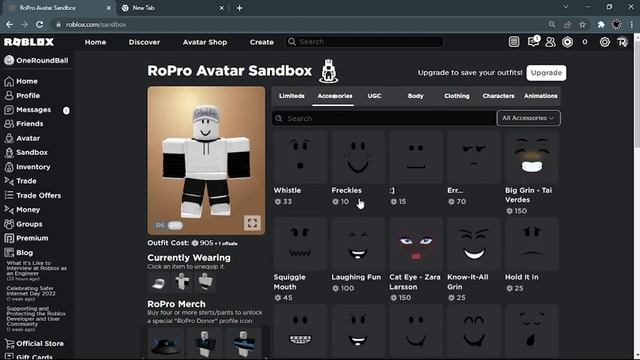This screenshot has width=640, height=360.
Task: Switch to the Animations tab
Action: (x=540, y=96)
